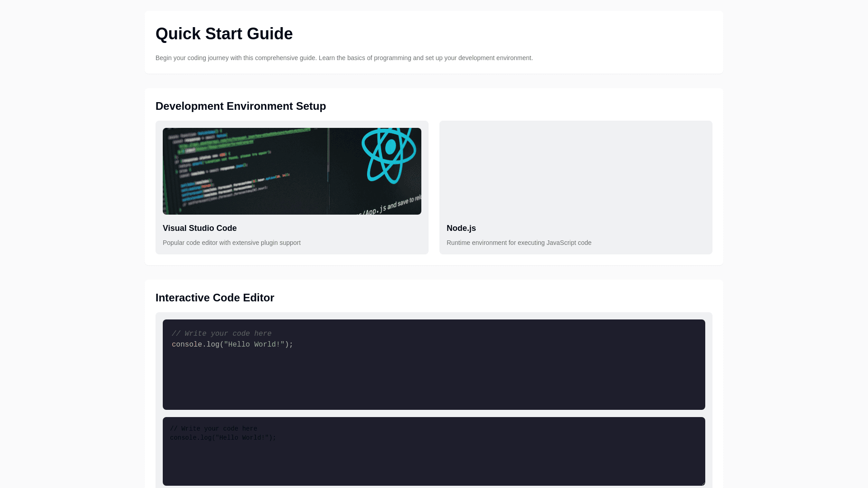868x488 pixels.
Task: Click the Visual Studio Code card title
Action: (x=199, y=228)
